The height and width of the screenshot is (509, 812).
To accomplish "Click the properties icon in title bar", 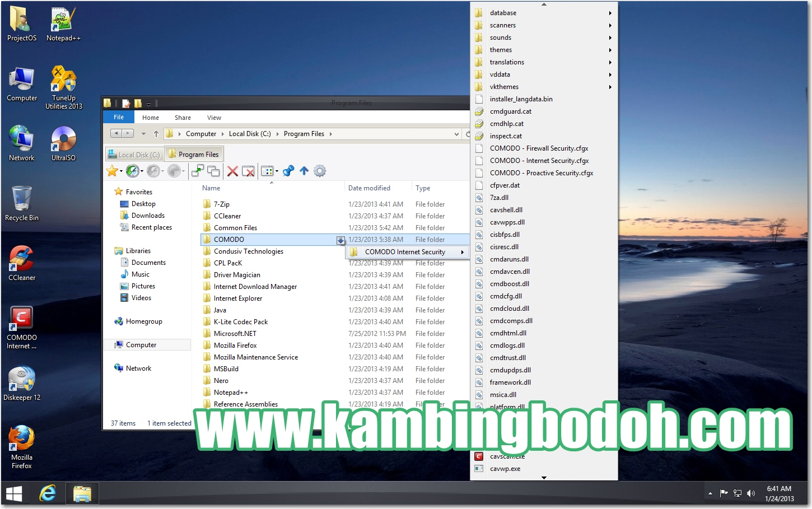I will tap(126, 103).
